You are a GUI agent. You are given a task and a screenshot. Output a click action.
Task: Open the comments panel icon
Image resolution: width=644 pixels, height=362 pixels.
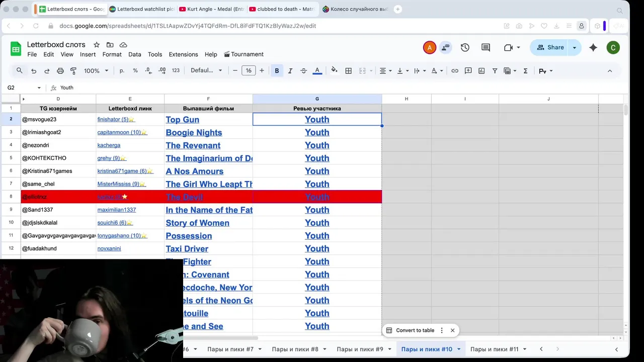[486, 47]
